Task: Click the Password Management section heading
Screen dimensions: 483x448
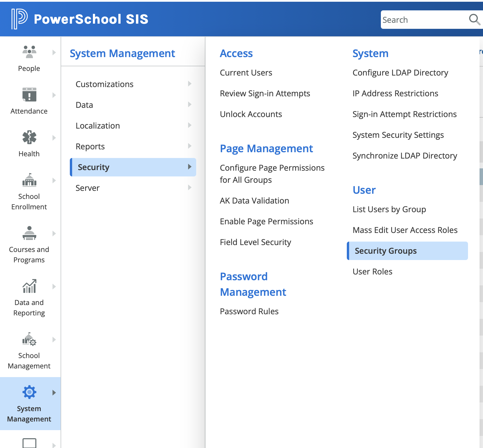Action: pyautogui.click(x=253, y=284)
